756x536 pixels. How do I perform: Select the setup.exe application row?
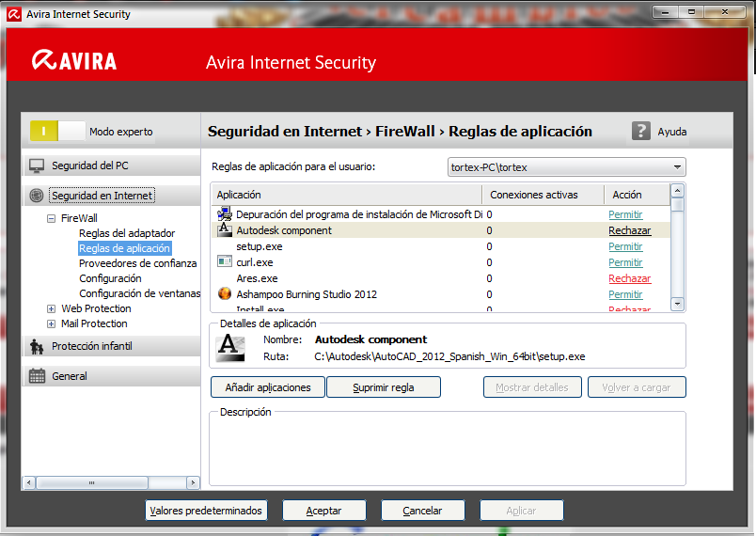441,246
